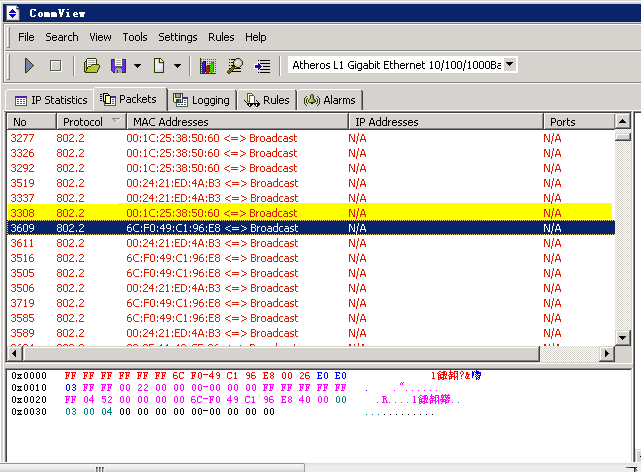The width and height of the screenshot is (641, 472).
Task: Open the Atheros network adapter dropdown
Action: coord(510,64)
